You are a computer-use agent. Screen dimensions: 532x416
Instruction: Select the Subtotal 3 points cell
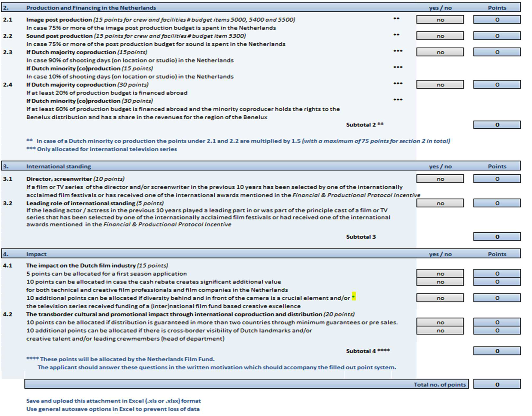[x=497, y=237]
